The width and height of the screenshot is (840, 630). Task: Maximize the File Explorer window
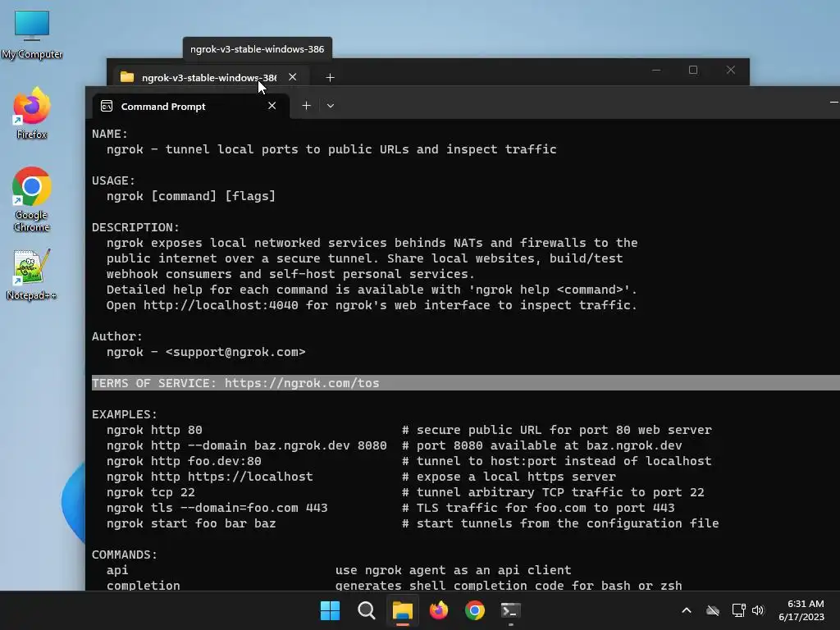point(693,71)
